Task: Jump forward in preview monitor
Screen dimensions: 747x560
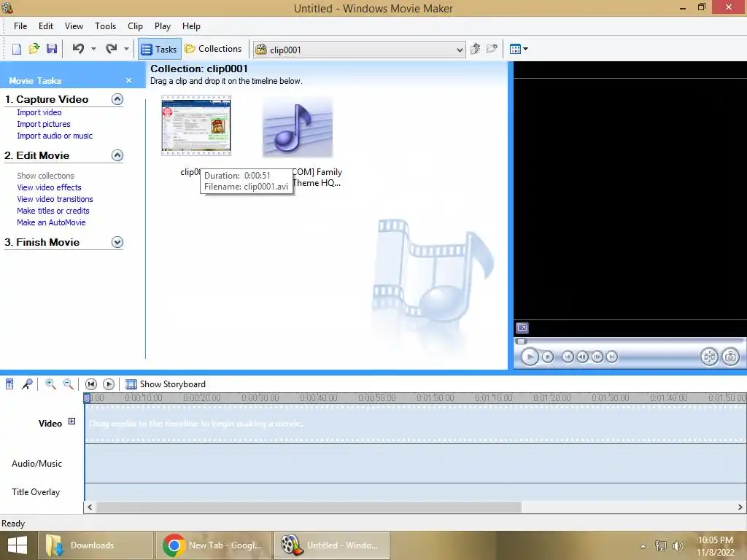Action: [612, 357]
